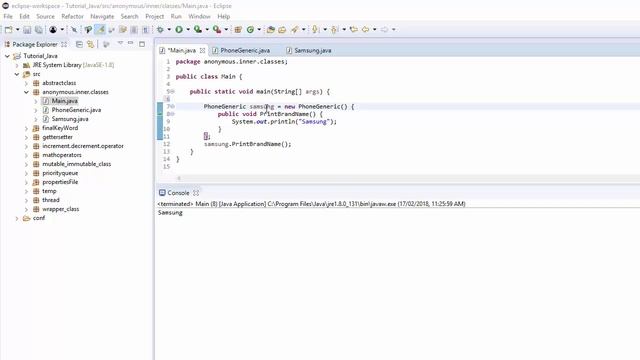The image size is (640, 360).
Task: Click the Forward navigation arrow icon
Action: (384, 29)
